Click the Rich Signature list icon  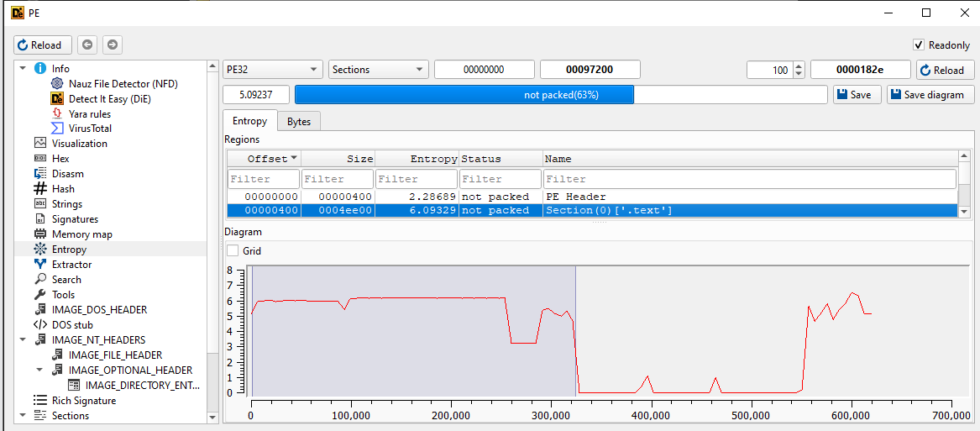click(x=40, y=401)
